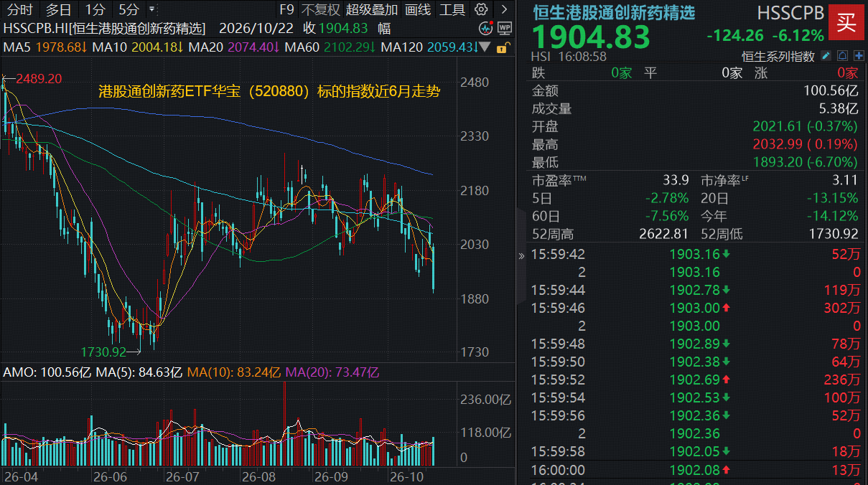
Task: Click the 16:00:00 trade row
Action: [695, 470]
